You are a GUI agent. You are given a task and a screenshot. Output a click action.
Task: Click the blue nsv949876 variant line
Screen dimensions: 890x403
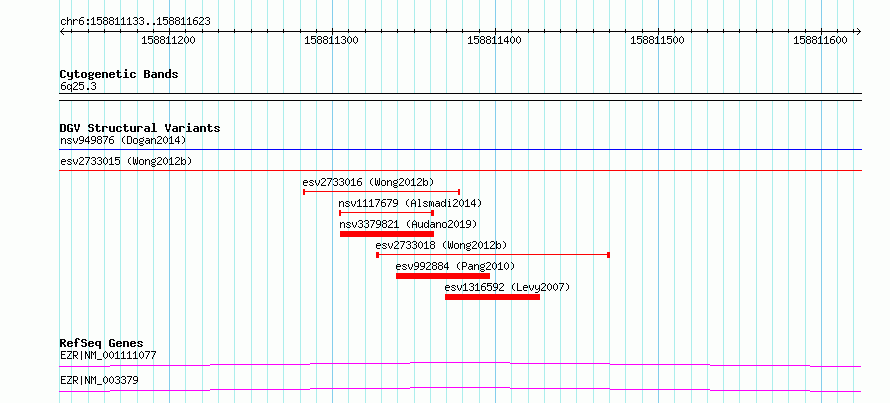click(x=460, y=150)
